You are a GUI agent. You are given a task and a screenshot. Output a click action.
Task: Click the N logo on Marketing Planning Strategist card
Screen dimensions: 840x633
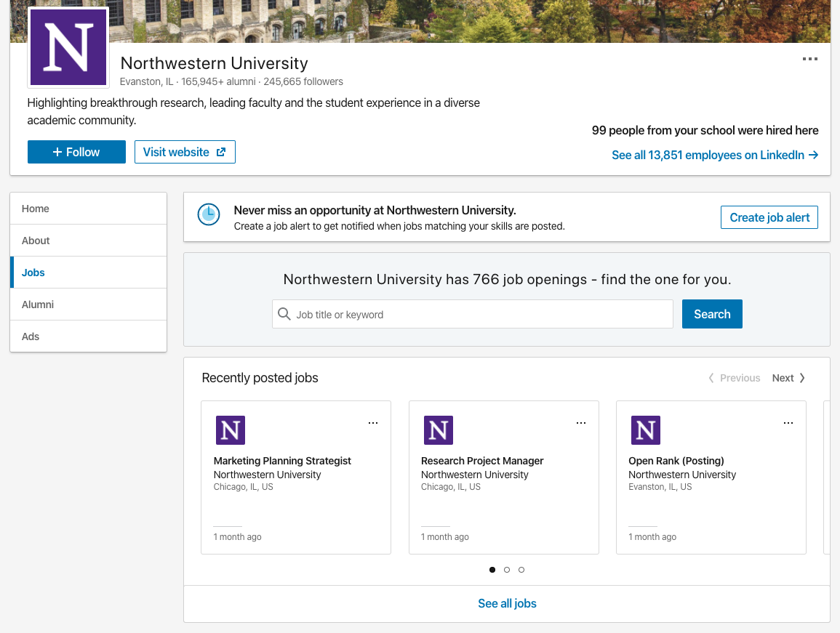tap(231, 430)
